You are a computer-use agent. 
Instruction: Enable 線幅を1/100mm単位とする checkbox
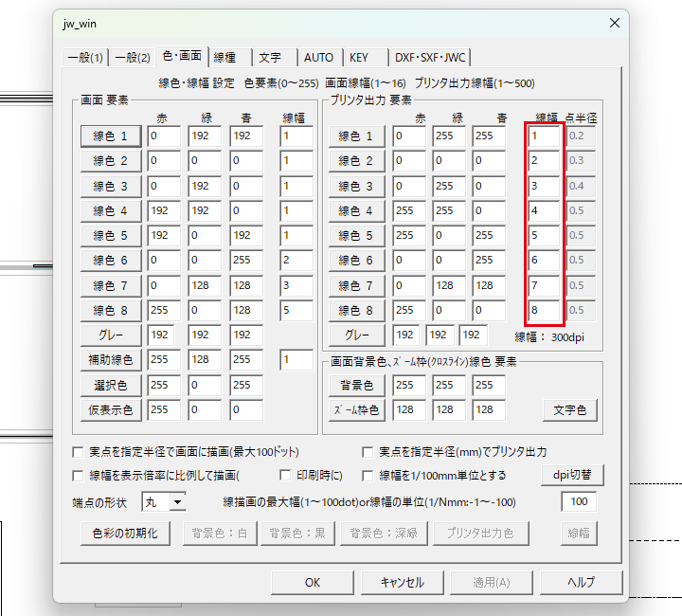pos(368,476)
